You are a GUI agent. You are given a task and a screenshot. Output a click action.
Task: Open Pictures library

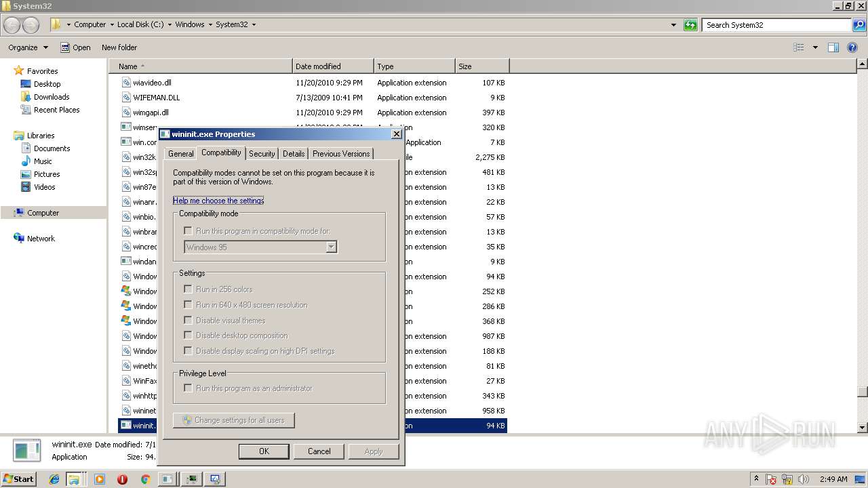pyautogui.click(x=47, y=174)
